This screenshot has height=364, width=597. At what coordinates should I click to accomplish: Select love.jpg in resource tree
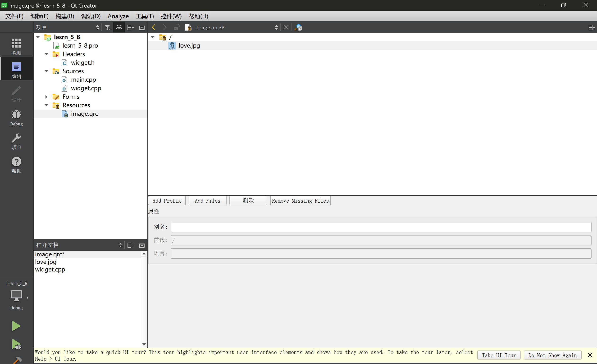click(x=189, y=45)
